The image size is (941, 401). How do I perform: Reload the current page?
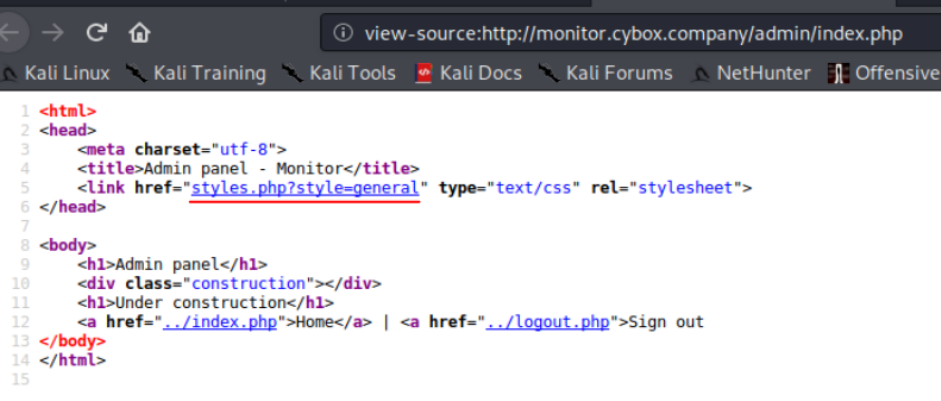tap(97, 33)
